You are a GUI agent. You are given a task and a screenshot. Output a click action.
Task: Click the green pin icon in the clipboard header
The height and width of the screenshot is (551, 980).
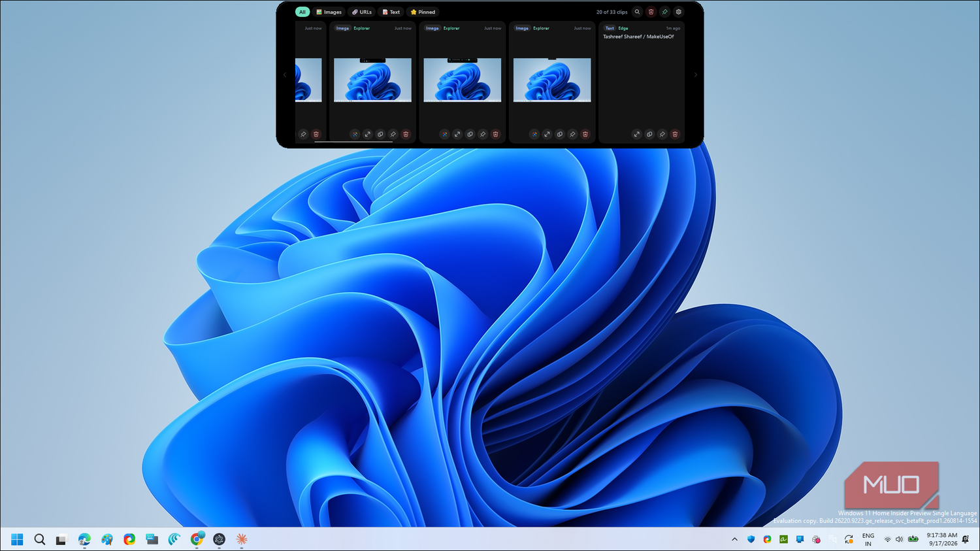[x=664, y=12]
